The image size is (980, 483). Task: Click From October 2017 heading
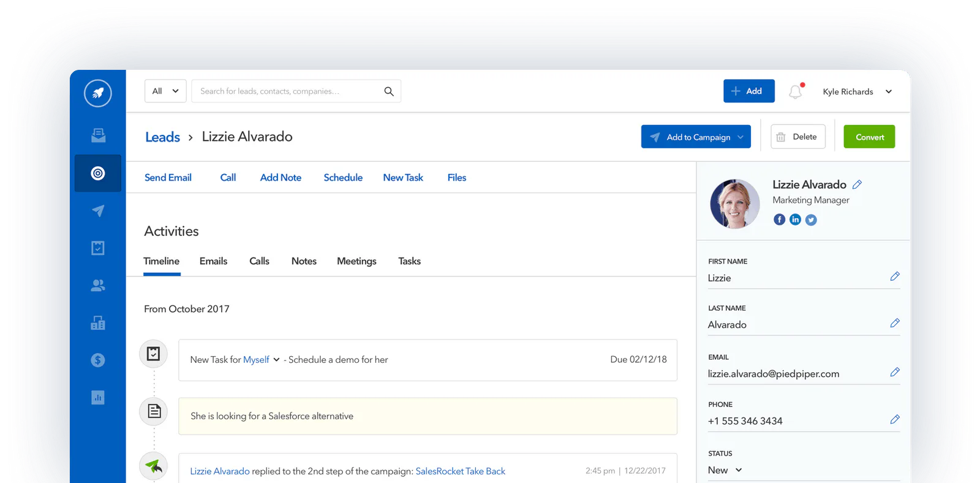pos(187,309)
